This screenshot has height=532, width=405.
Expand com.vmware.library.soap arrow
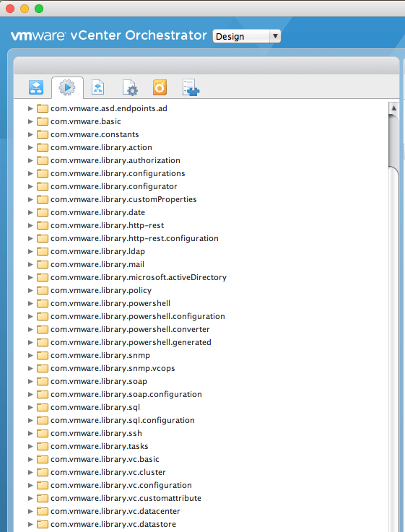30,381
